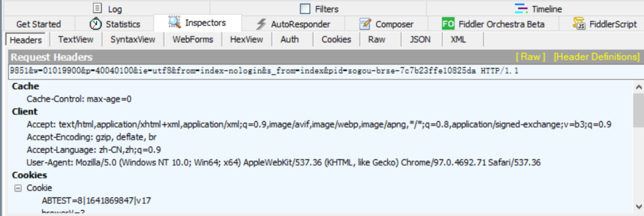The image size is (644, 216).
Task: Click the Statistics stopwatch icon
Action: point(95,23)
